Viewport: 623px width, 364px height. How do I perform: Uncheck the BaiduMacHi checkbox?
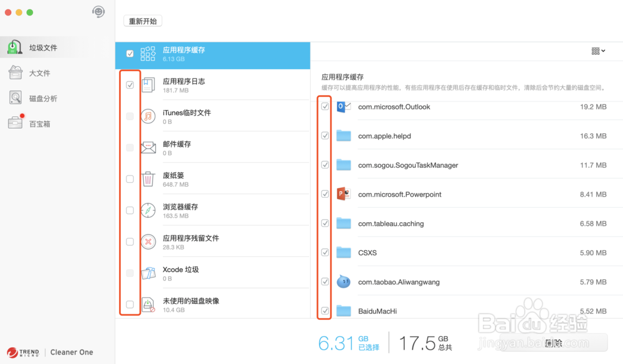(325, 310)
